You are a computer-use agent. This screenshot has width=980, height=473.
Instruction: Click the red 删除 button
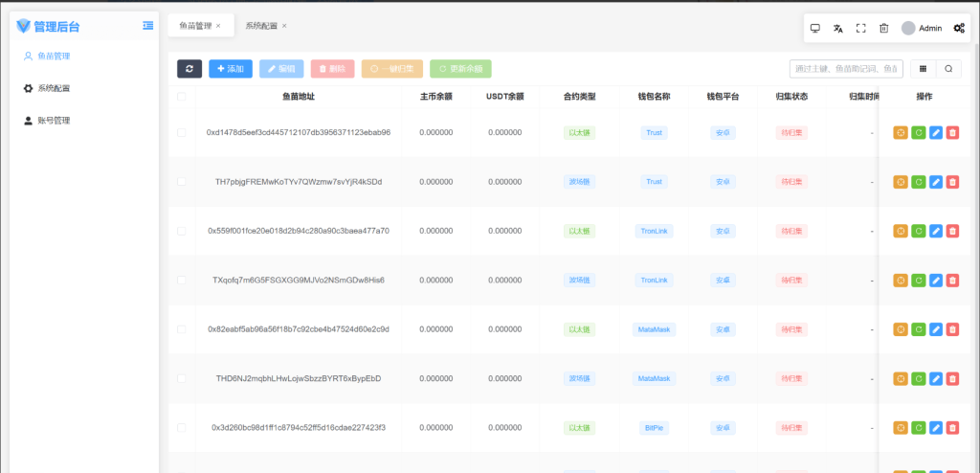pyautogui.click(x=332, y=69)
